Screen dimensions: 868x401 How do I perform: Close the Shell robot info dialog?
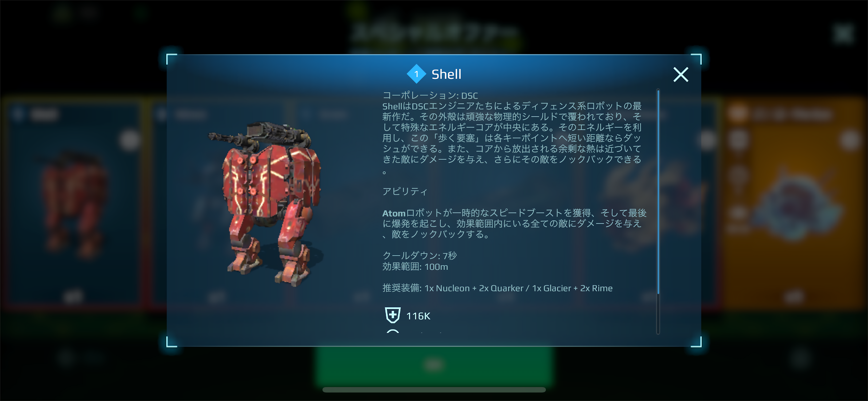[680, 75]
